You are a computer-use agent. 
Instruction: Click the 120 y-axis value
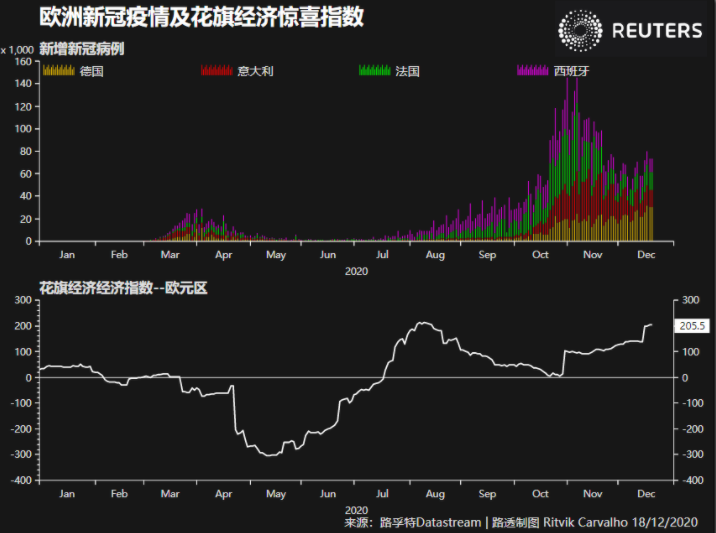[24, 107]
